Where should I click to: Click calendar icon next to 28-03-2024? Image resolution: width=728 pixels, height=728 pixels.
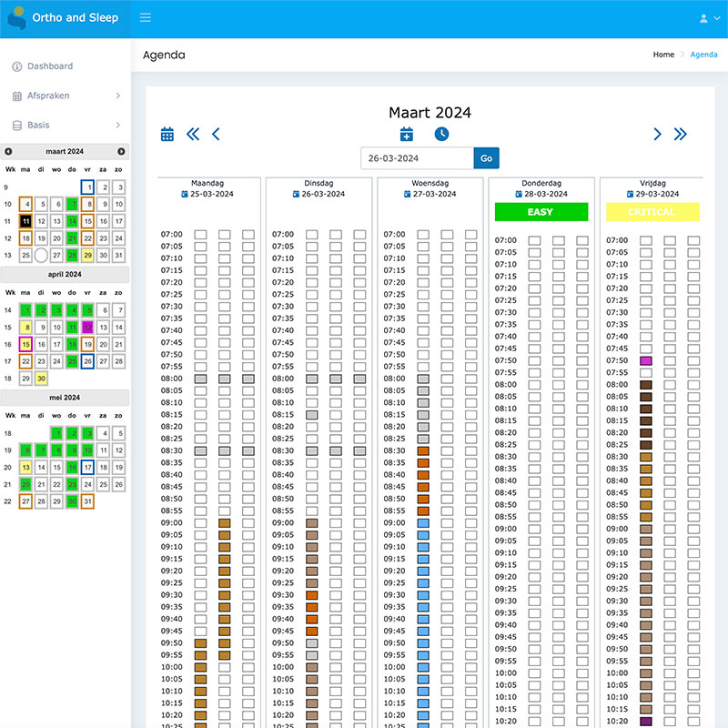click(519, 194)
